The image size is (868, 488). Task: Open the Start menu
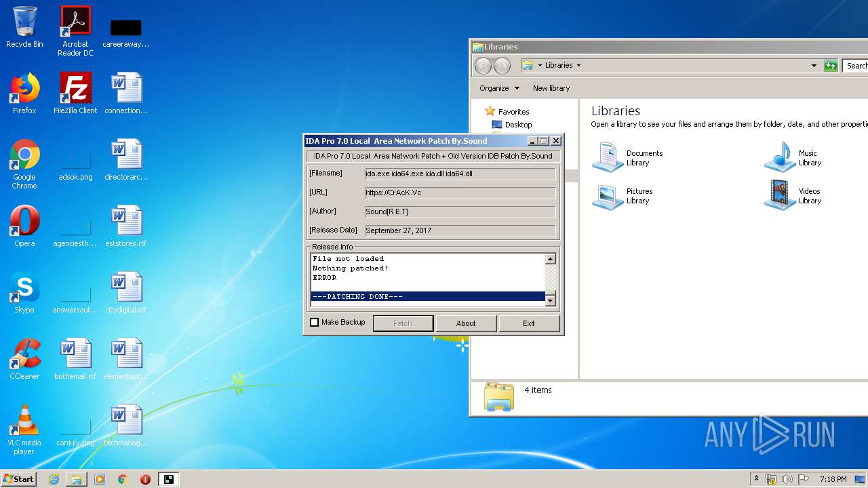click(x=19, y=479)
